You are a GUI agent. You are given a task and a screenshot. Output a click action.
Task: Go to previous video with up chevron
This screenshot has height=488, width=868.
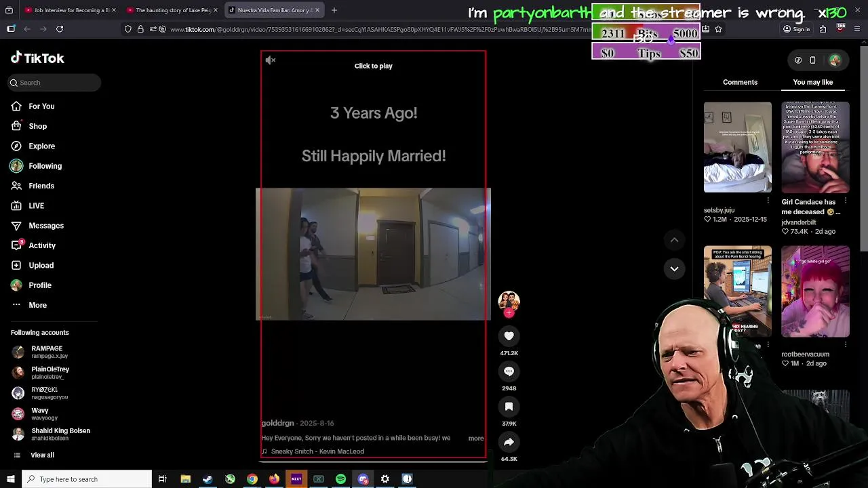pos(674,240)
